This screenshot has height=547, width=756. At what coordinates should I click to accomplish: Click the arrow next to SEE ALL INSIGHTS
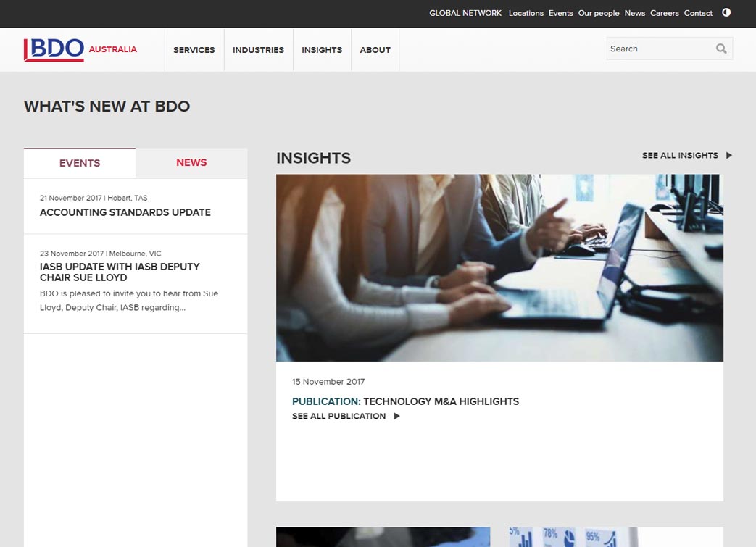coord(728,155)
